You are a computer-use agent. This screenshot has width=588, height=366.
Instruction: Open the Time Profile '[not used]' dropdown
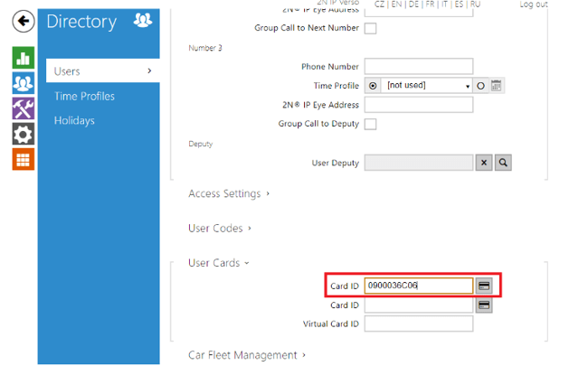coord(427,86)
